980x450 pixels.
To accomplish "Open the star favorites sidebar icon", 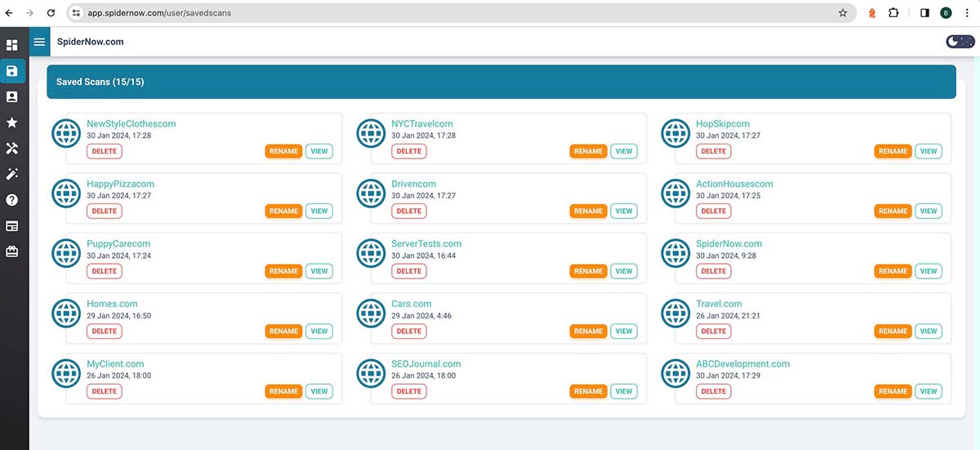I will tap(11, 123).
